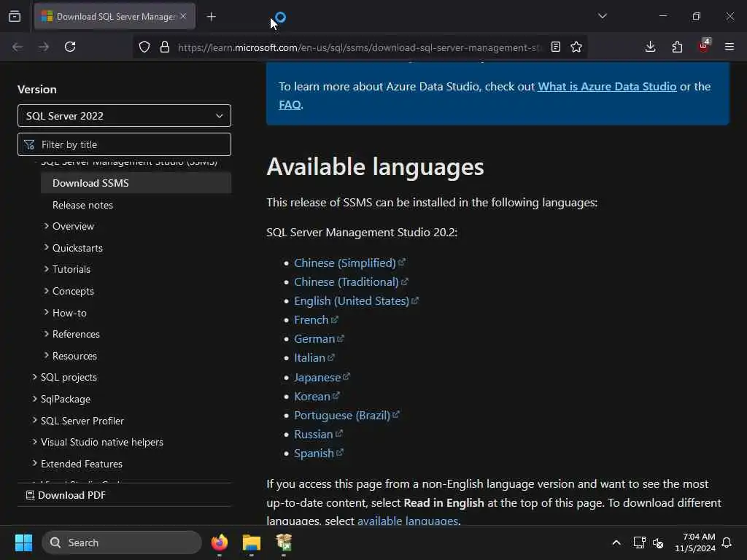The image size is (747, 560).
Task: Open the What is Azure Data Studio link
Action: coord(607,86)
